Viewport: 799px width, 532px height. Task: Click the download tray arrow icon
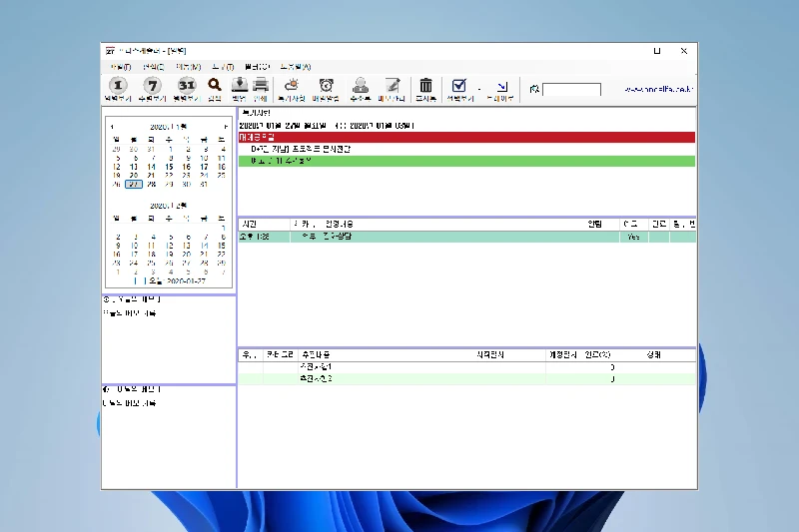240,86
